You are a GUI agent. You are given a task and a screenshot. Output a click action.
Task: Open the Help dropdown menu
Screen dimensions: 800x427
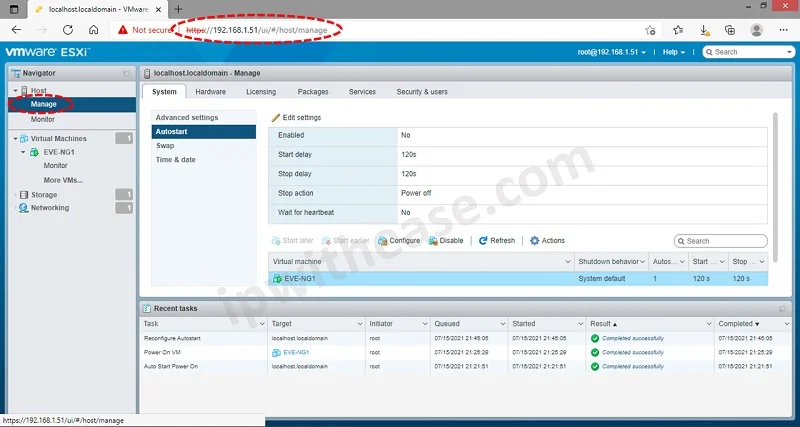pyautogui.click(x=679, y=52)
